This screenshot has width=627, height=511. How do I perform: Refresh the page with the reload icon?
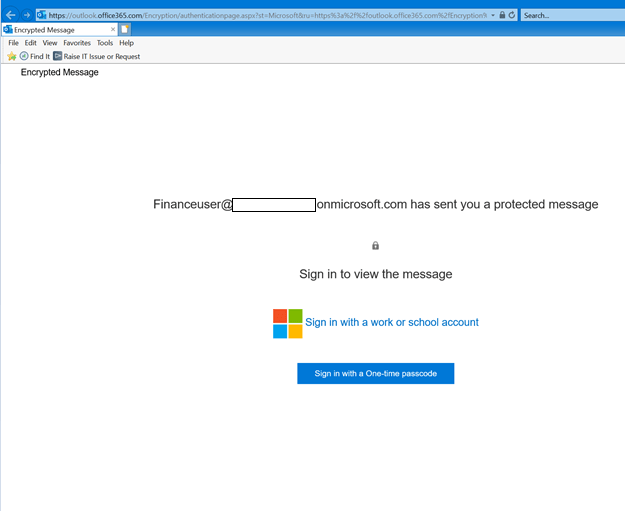[512, 15]
